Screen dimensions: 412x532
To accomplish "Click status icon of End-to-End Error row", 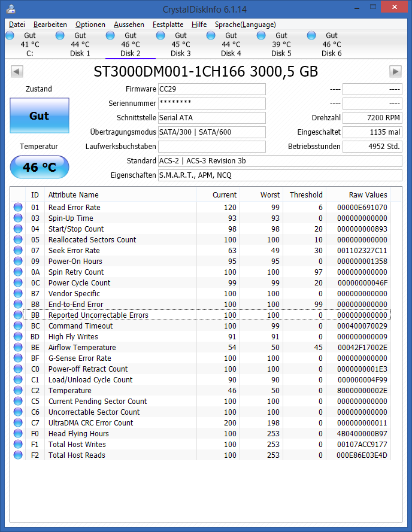I will [18, 304].
